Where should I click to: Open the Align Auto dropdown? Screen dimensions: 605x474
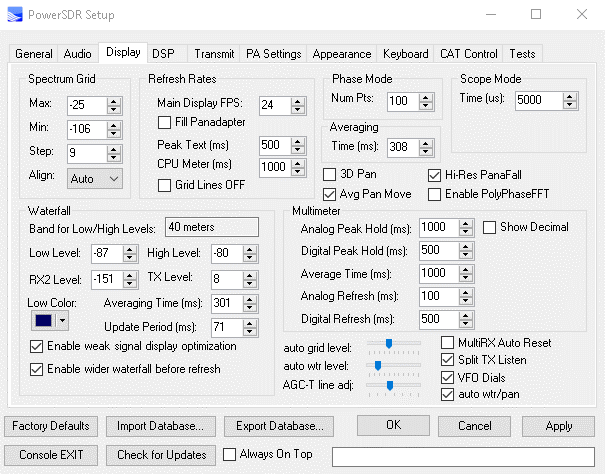coord(95,179)
